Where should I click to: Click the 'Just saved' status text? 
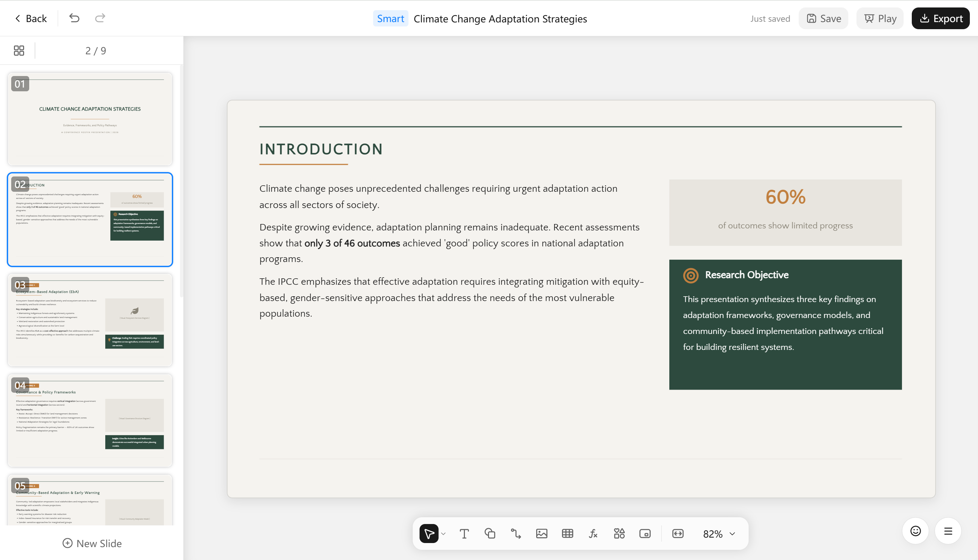coord(770,19)
